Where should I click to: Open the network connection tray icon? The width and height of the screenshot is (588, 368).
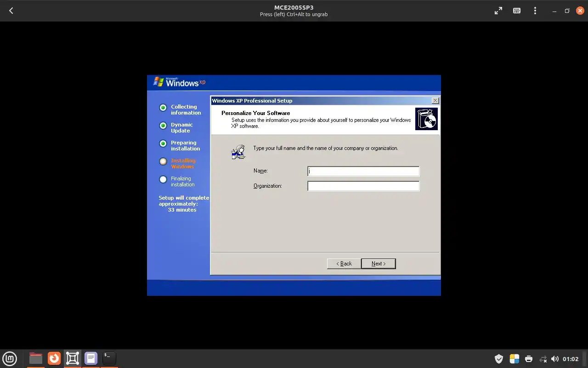click(x=543, y=359)
